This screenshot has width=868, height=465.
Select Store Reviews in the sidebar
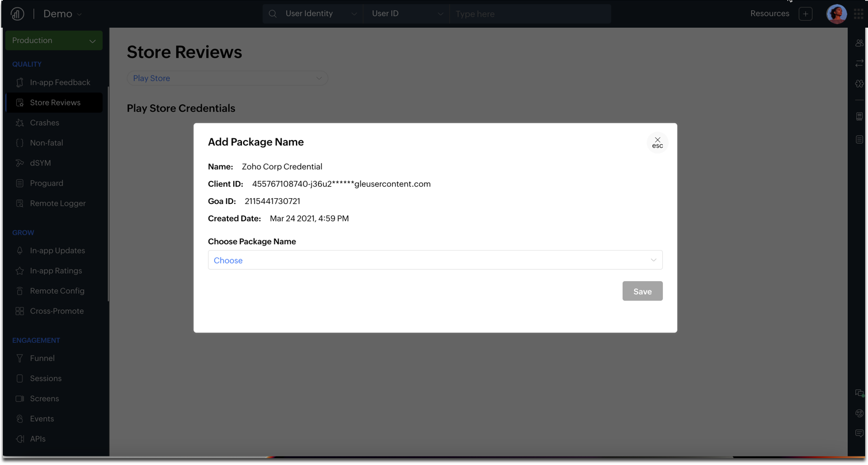54,103
